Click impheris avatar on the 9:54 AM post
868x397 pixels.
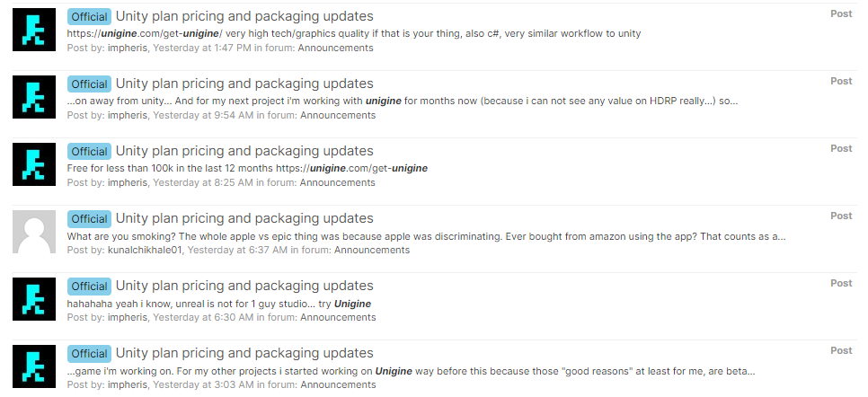(34, 97)
